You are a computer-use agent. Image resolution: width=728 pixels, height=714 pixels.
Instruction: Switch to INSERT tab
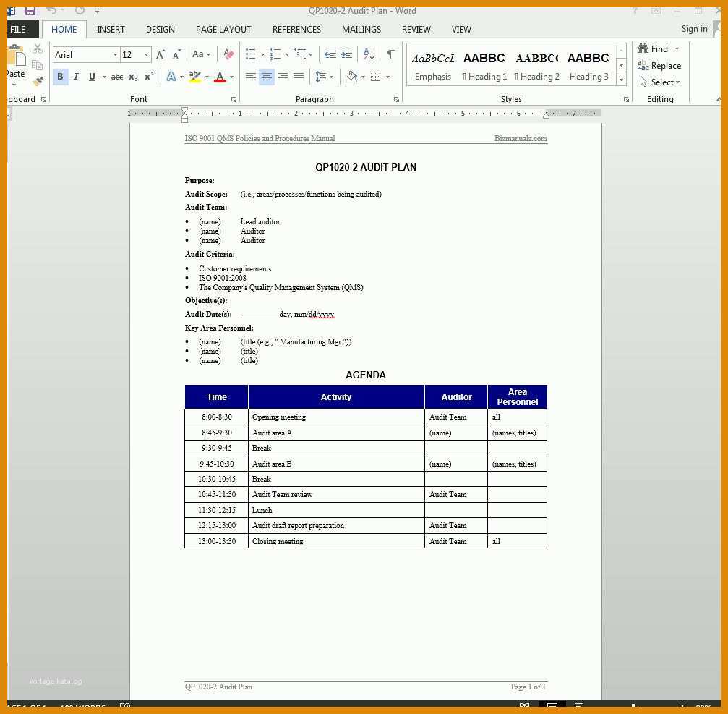(x=111, y=29)
